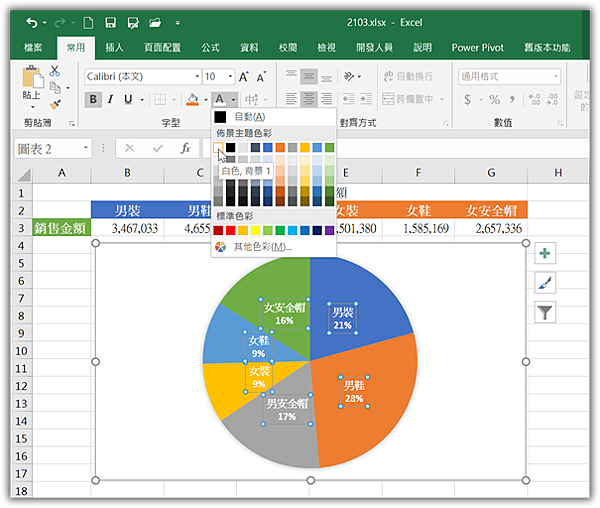Click the Save icon in quick access toolbar
This screenshot has width=600, height=508.
click(109, 21)
